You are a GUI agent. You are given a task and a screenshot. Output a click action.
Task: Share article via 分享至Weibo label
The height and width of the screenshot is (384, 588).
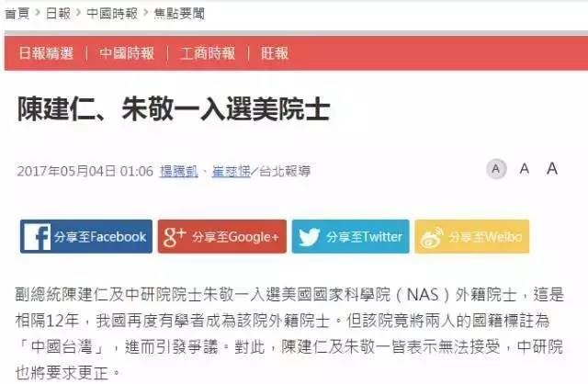tap(485, 237)
